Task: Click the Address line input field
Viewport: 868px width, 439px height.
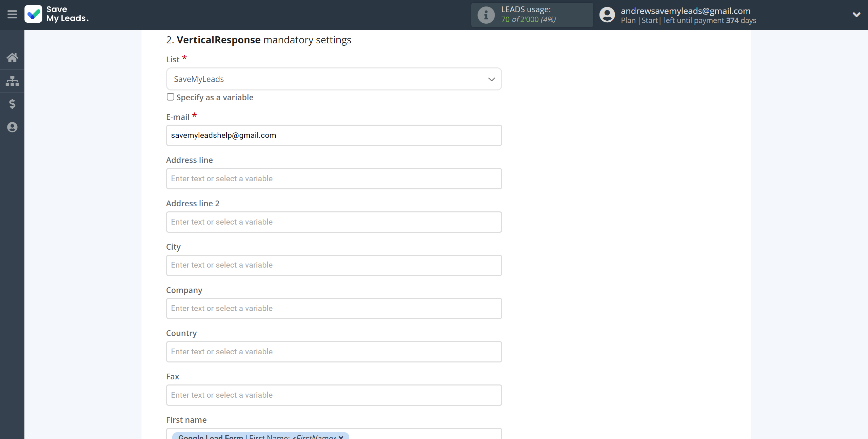Action: [334, 179]
